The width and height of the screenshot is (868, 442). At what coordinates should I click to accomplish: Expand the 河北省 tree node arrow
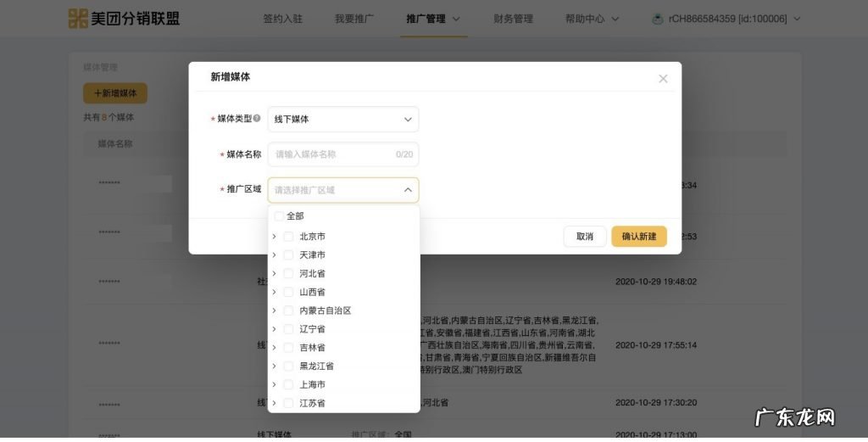coord(274,274)
